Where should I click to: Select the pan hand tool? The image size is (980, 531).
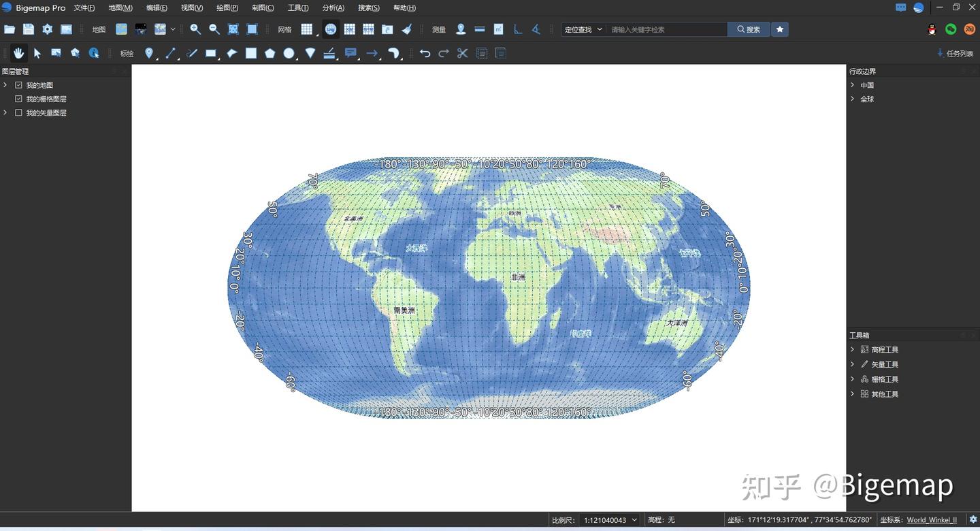pos(18,53)
